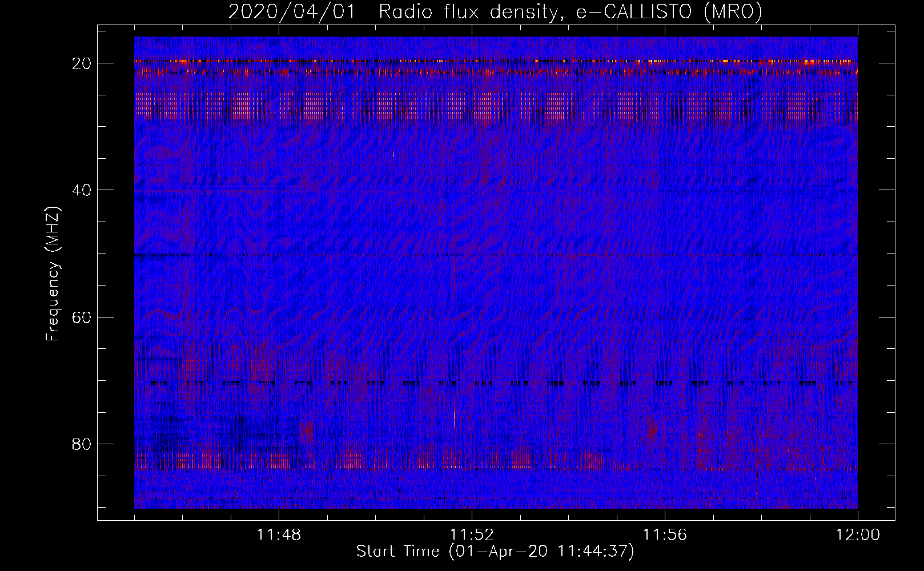
Task: Click the '80' frequency tick label
Action: coord(82,444)
